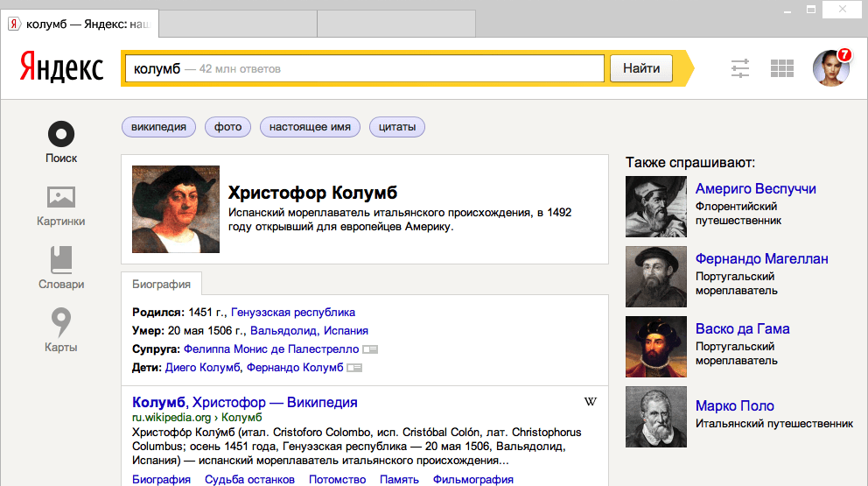Open Словари dictionaries section

point(61,269)
